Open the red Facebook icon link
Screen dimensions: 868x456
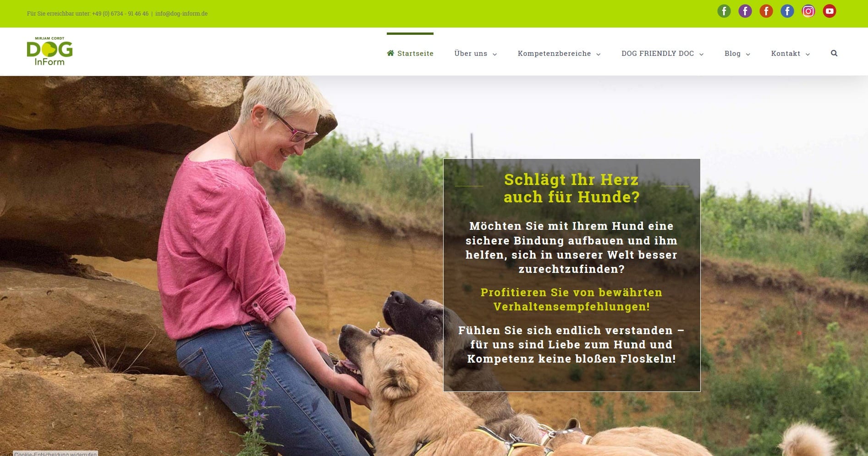point(766,11)
